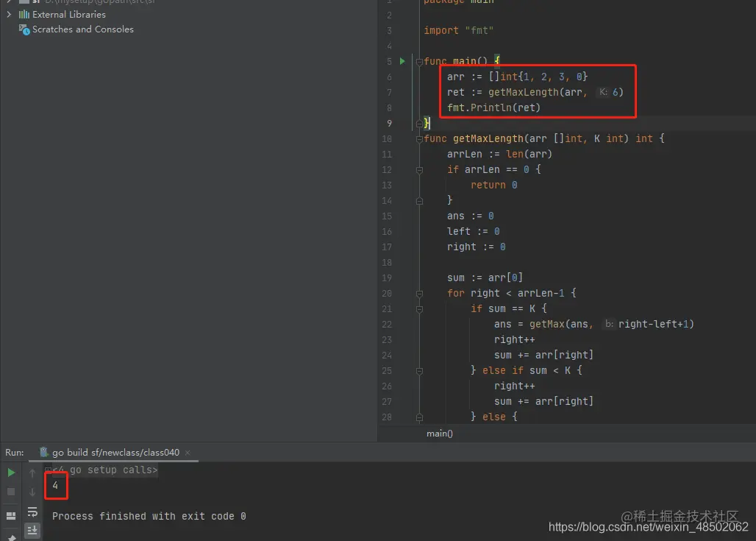This screenshot has height=541, width=756.
Task: Click the External Libraries bars icon
Action: point(24,15)
